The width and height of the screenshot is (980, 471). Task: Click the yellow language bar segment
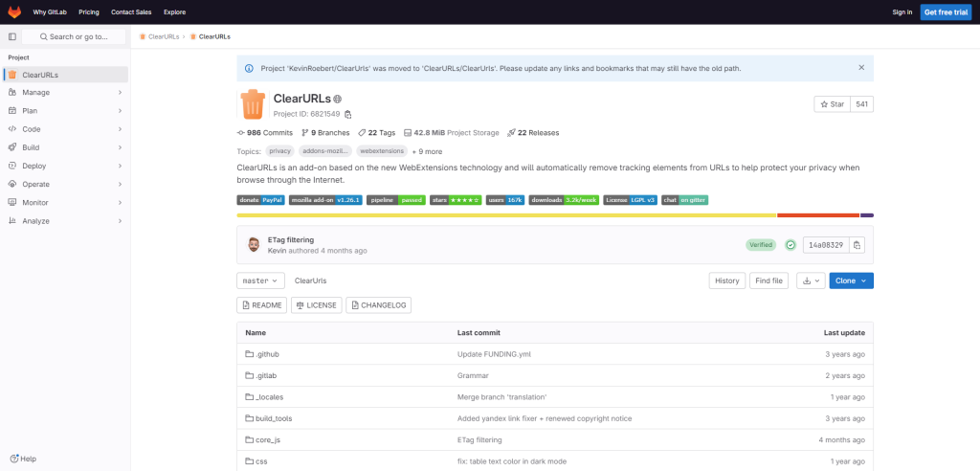[506, 215]
